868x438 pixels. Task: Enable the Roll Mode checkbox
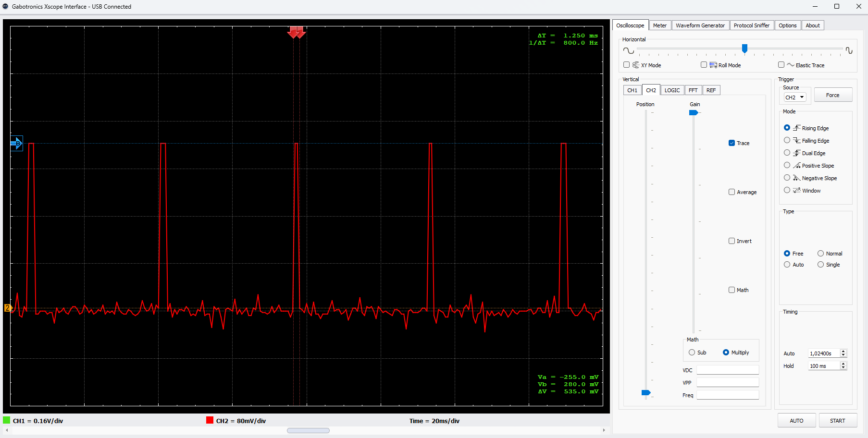coord(704,65)
